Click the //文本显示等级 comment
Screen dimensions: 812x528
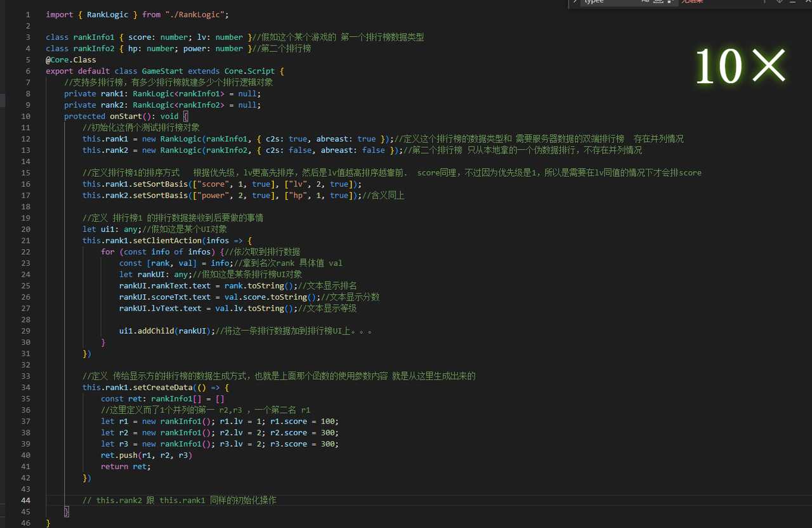pyautogui.click(x=327, y=309)
